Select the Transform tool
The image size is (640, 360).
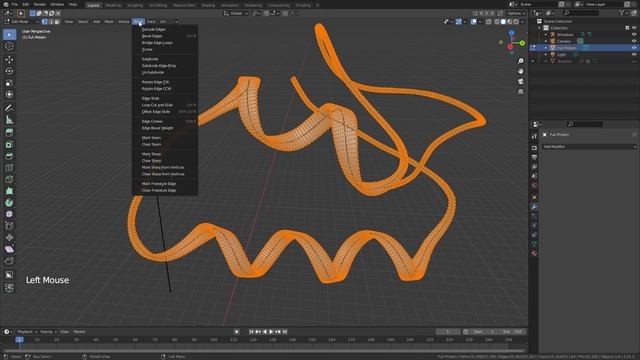pyautogui.click(x=9, y=94)
